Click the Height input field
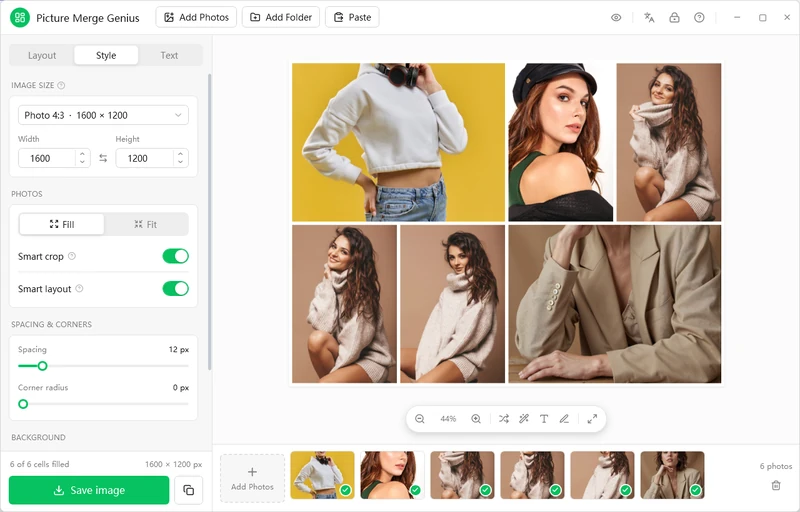The height and width of the screenshot is (512, 800). pyautogui.click(x=145, y=158)
